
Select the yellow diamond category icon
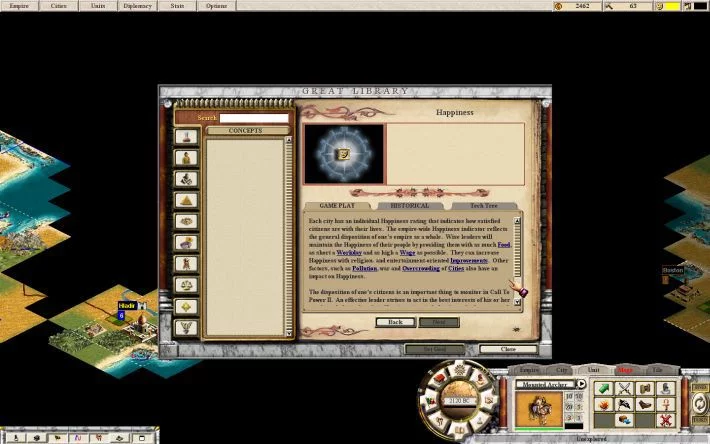point(186,306)
